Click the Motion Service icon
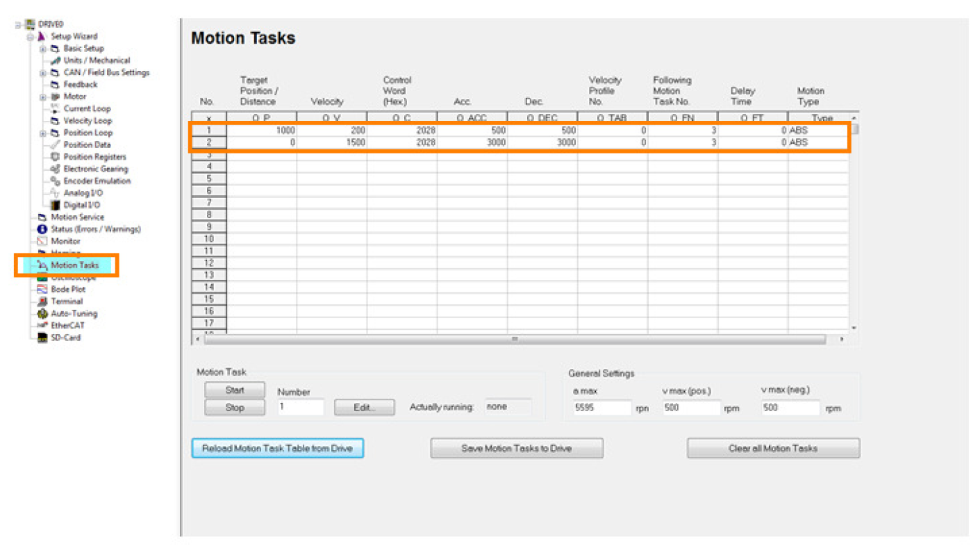This screenshot has height=548, width=980. [x=42, y=217]
